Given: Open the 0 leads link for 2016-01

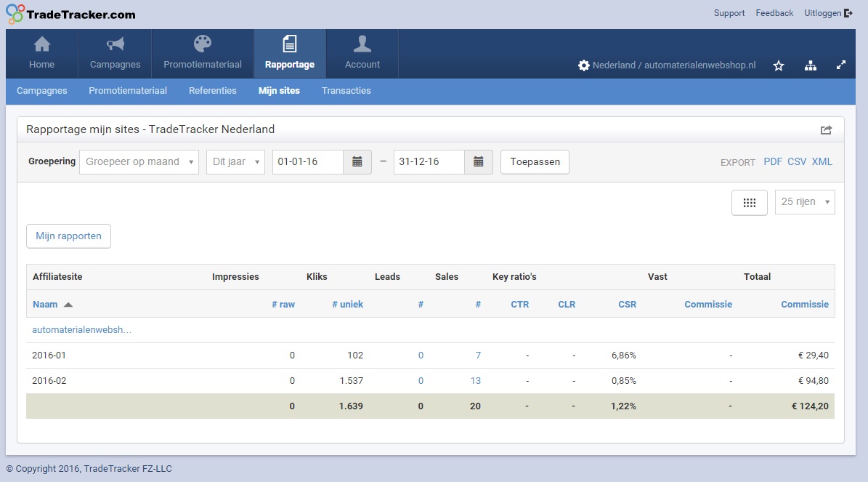Looking at the screenshot, I should click(421, 356).
